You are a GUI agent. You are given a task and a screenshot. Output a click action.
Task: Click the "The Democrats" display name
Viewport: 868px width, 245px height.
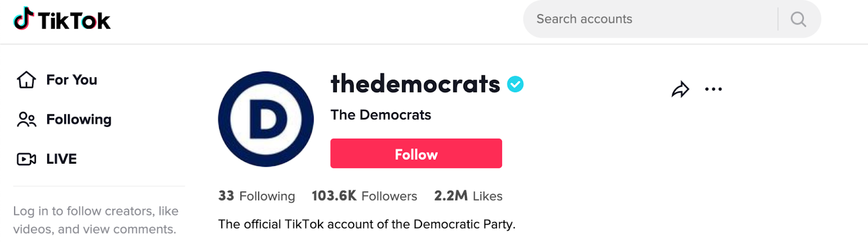click(381, 115)
